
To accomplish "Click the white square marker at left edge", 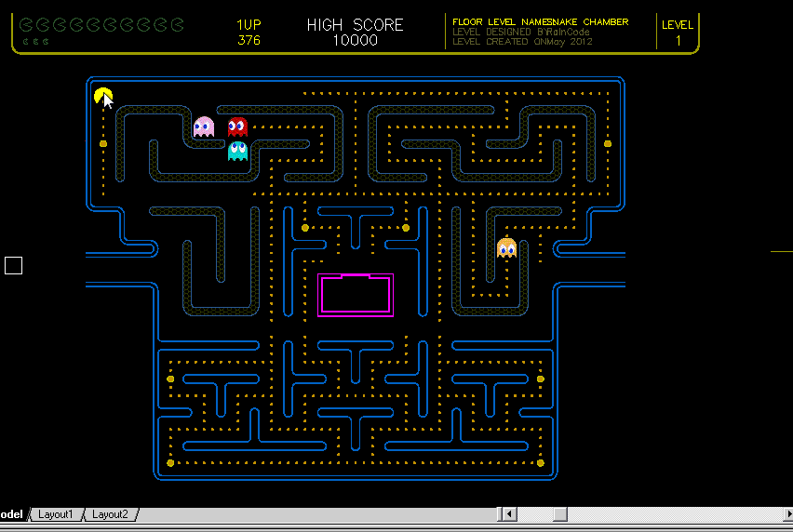I will pos(14,266).
